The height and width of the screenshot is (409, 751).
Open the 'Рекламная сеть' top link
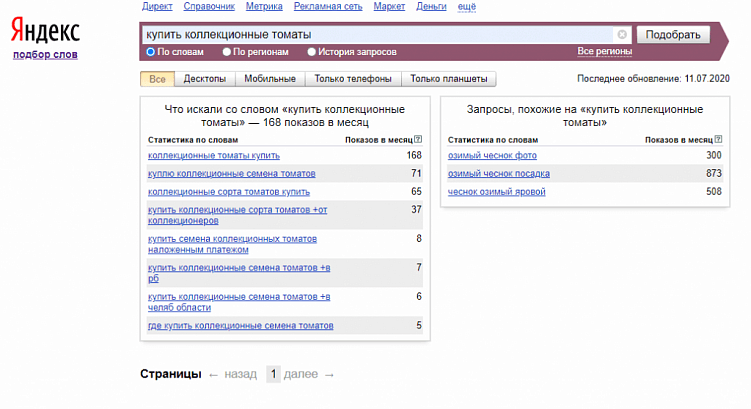[328, 7]
